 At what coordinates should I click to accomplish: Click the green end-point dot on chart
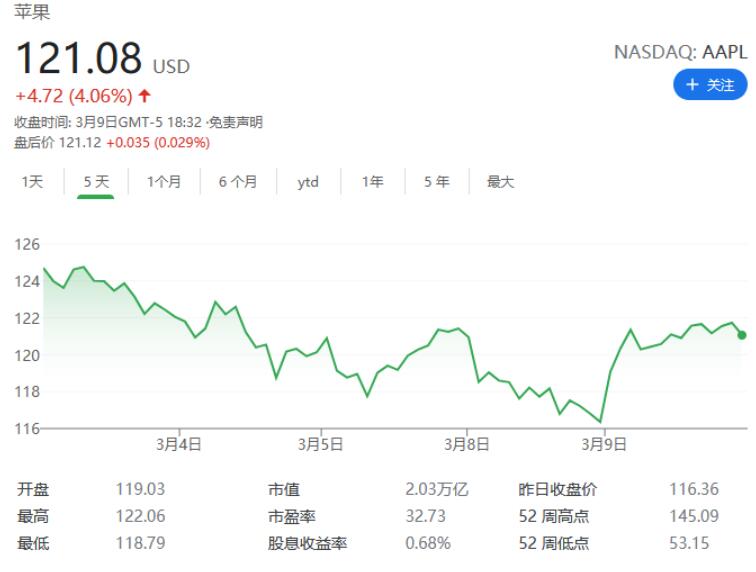tap(742, 335)
